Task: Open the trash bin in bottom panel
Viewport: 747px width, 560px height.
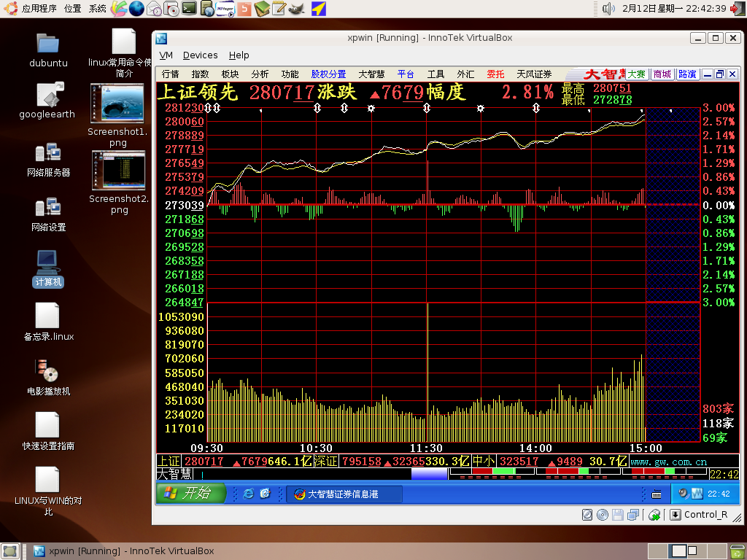Action: [737, 551]
